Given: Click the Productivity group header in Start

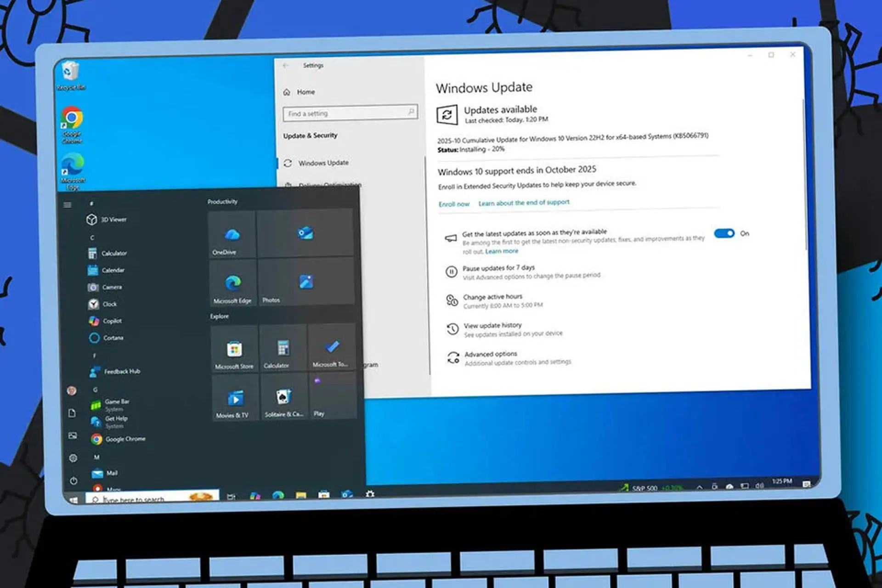Looking at the screenshot, I should click(x=222, y=202).
